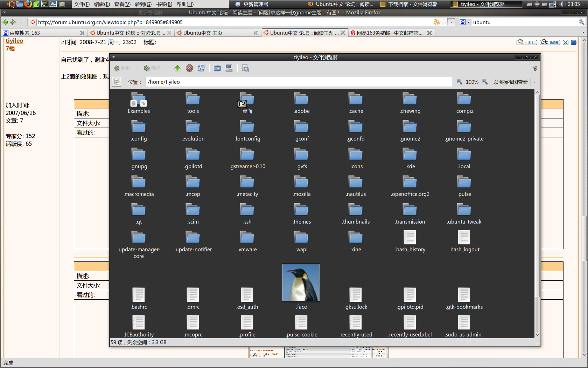Open the tools folder
Viewport: 588px width, 368px height.
pos(193,103)
